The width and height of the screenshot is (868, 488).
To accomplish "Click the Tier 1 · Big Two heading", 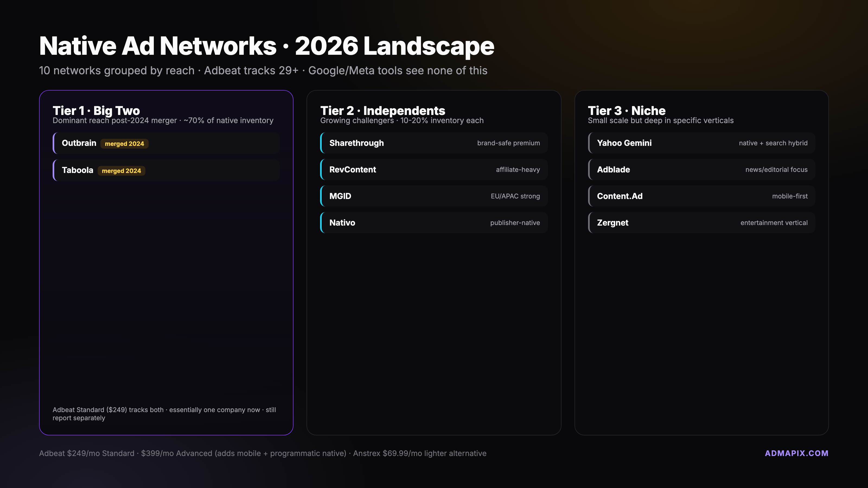I will tap(96, 110).
